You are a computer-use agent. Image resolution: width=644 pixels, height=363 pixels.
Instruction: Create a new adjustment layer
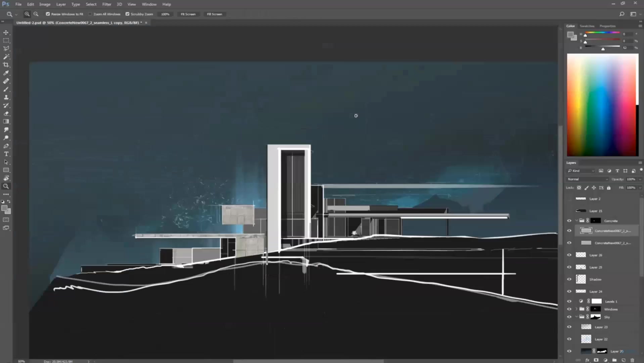605,360
